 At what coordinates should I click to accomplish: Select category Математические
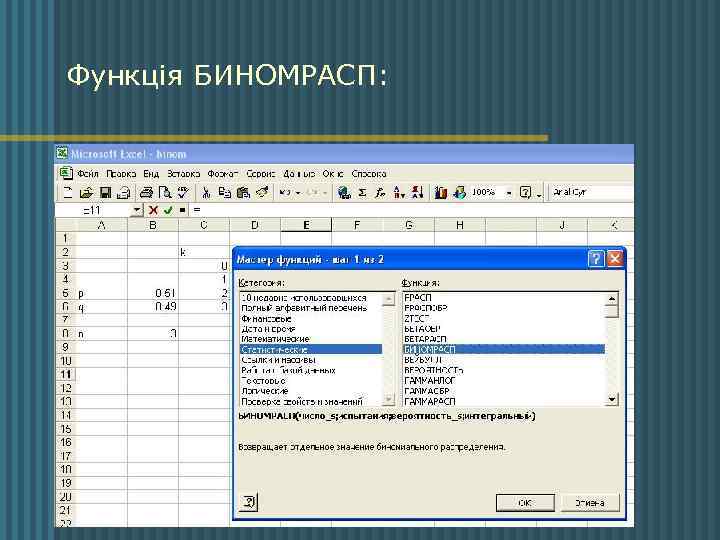310,339
